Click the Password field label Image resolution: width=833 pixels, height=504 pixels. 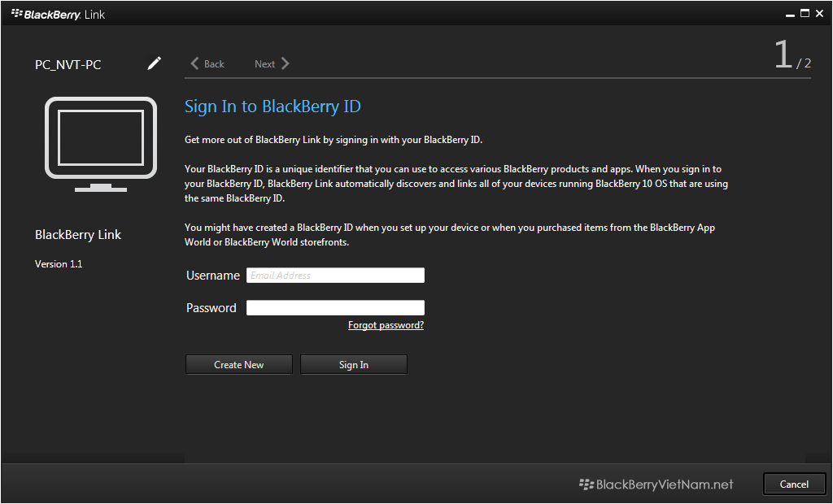(211, 308)
